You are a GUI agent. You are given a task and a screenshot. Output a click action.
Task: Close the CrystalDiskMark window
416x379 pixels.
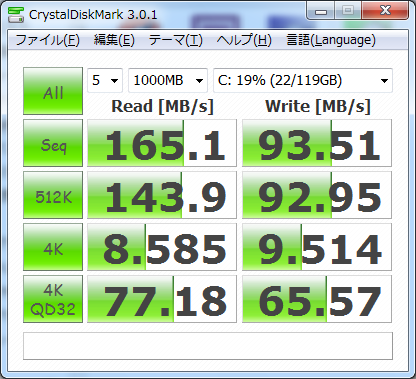[x=385, y=11]
